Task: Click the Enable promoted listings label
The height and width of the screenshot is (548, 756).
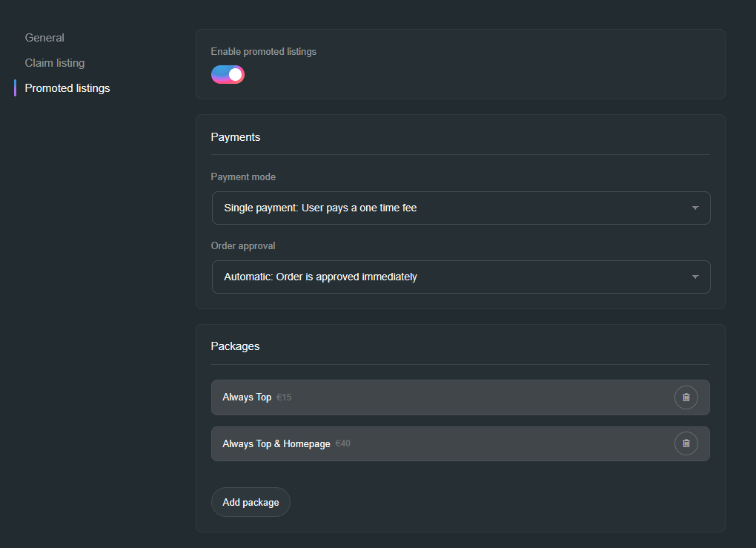Action: point(263,52)
